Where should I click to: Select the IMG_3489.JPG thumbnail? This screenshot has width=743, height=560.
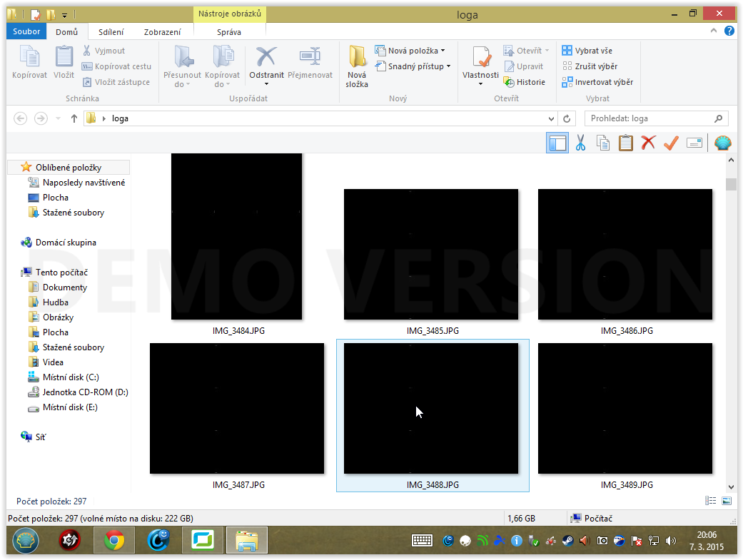coord(625,408)
